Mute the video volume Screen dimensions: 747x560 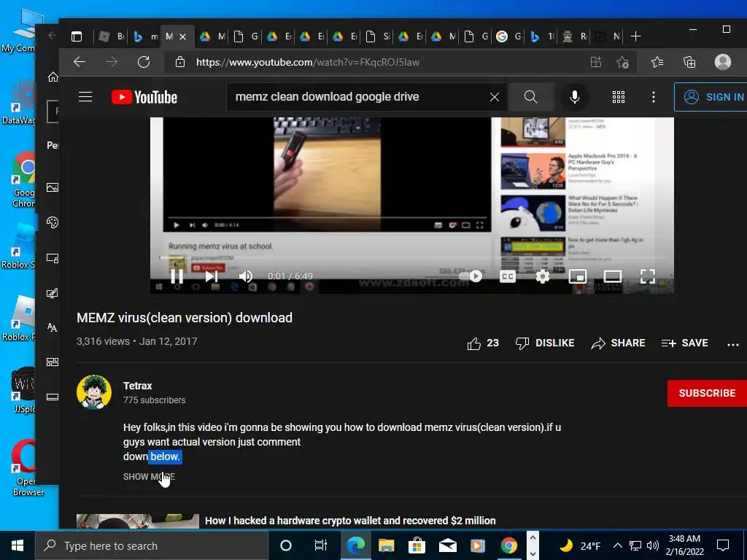(246, 276)
